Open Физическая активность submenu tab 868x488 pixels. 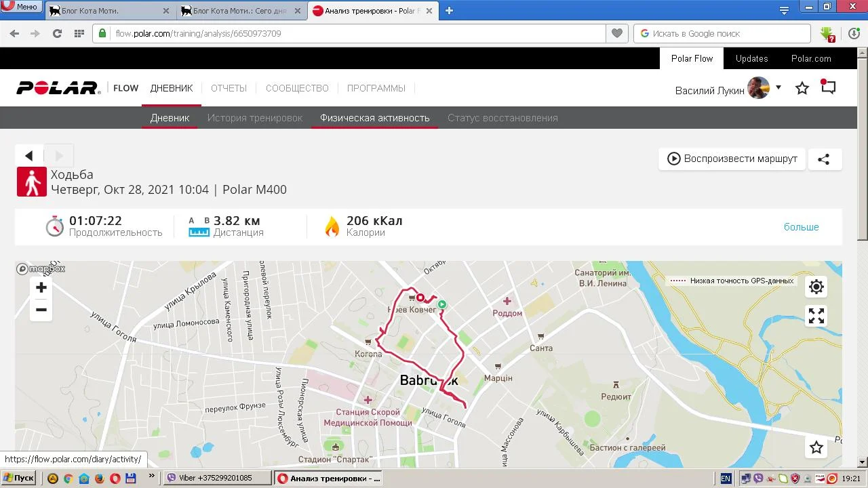pyautogui.click(x=375, y=118)
